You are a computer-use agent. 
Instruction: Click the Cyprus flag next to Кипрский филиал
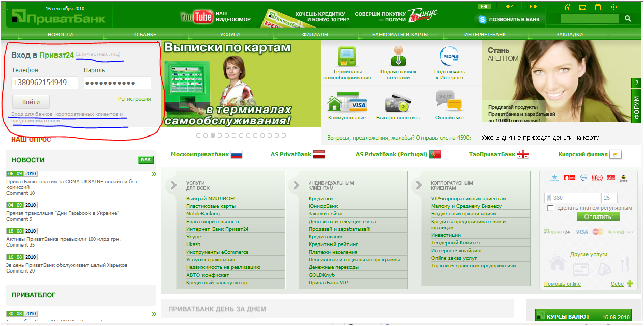pyautogui.click(x=616, y=154)
